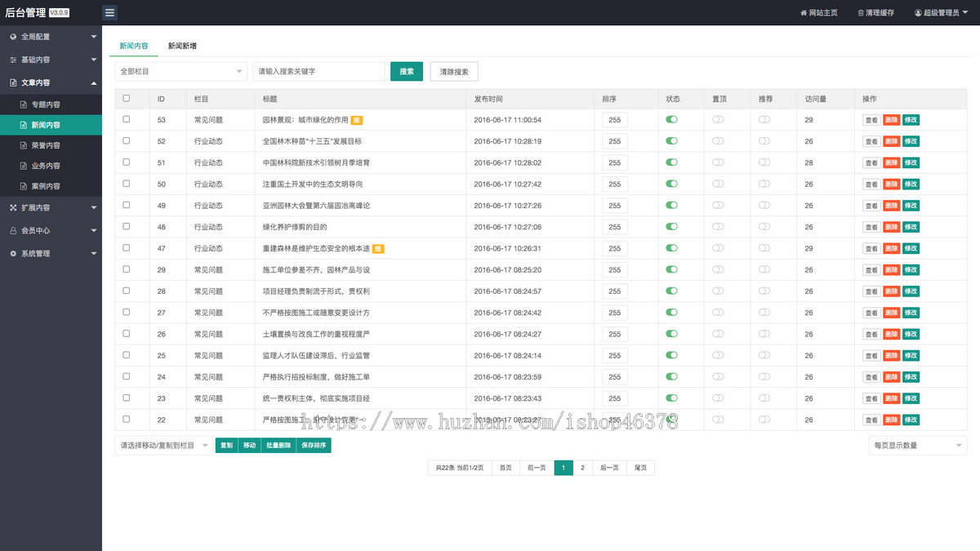The height and width of the screenshot is (551, 980).
Task: Go to pagination page 2
Action: click(x=582, y=468)
